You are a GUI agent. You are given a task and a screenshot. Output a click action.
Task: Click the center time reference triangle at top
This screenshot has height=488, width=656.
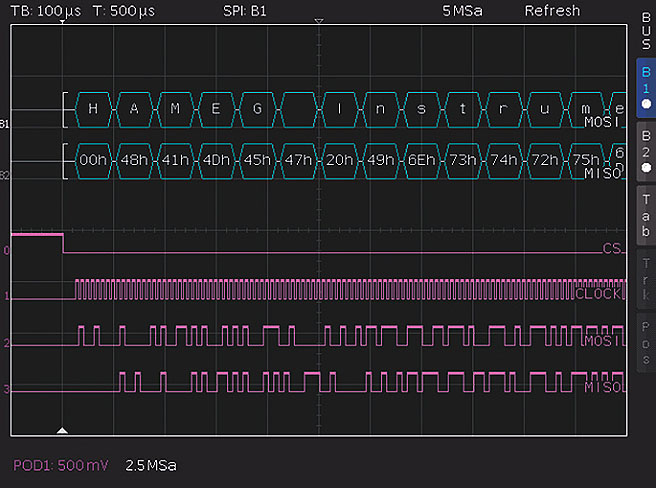coord(319,22)
